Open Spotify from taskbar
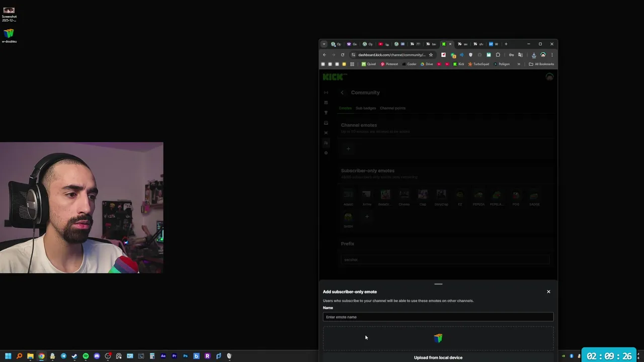The image size is (644, 362). (x=86, y=356)
